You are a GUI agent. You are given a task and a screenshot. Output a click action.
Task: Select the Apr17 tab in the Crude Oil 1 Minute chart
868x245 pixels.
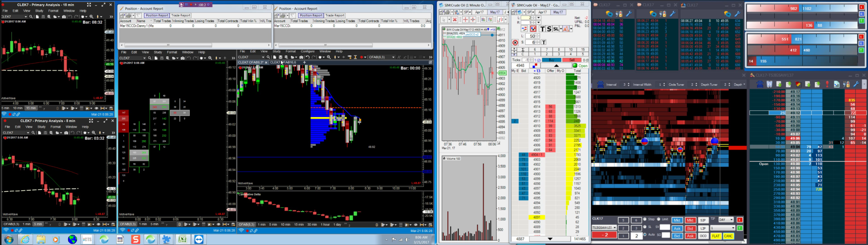coord(480,12)
